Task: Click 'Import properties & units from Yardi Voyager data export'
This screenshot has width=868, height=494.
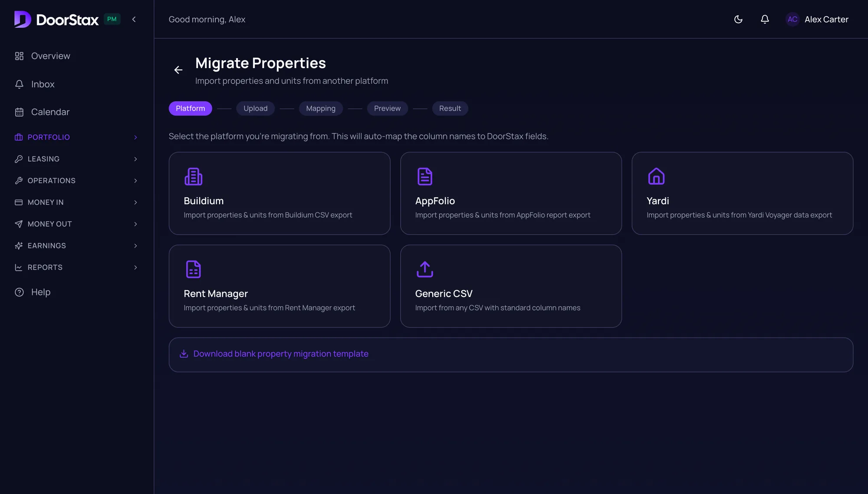Action: point(739,215)
